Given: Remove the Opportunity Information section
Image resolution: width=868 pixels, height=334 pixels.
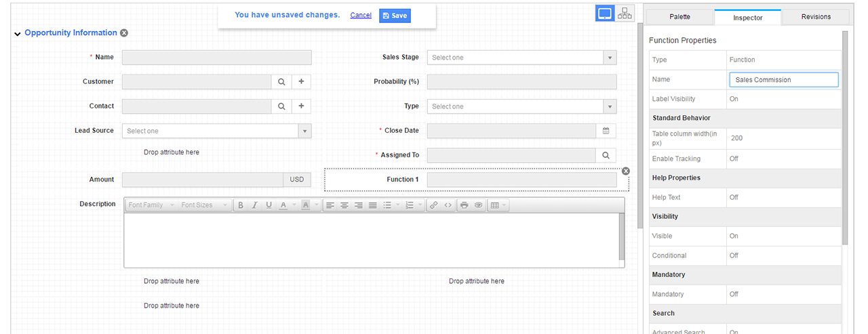Looking at the screenshot, I should tap(124, 33).
